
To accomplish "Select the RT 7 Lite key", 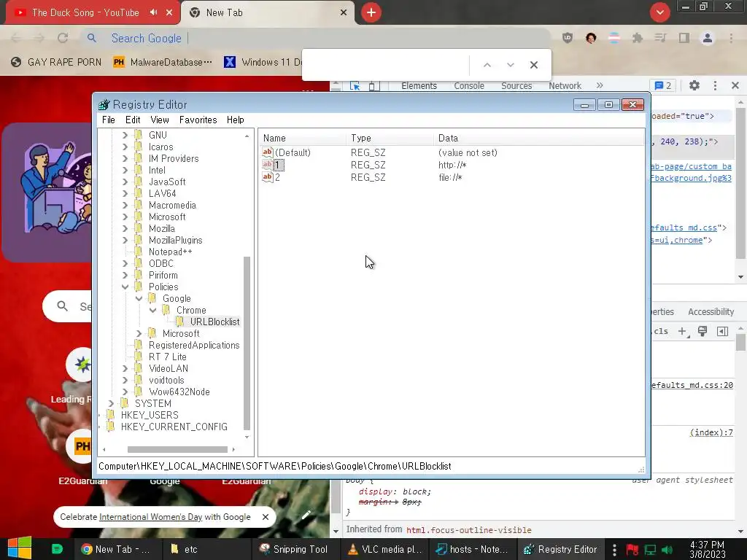I will [167, 357].
